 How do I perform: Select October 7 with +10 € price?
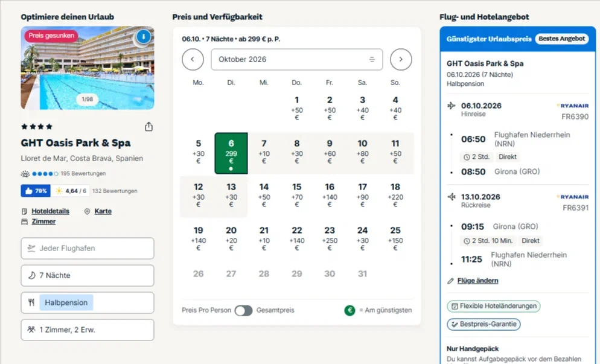tap(264, 152)
